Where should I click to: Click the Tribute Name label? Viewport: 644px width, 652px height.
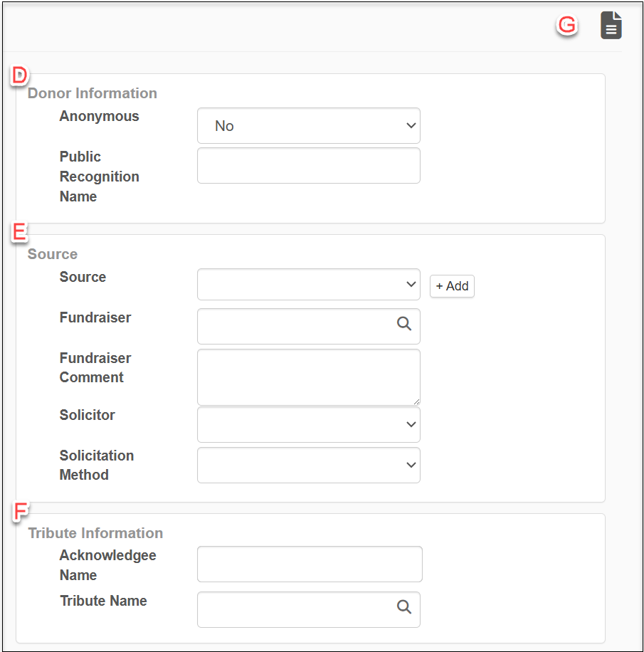[103, 601]
